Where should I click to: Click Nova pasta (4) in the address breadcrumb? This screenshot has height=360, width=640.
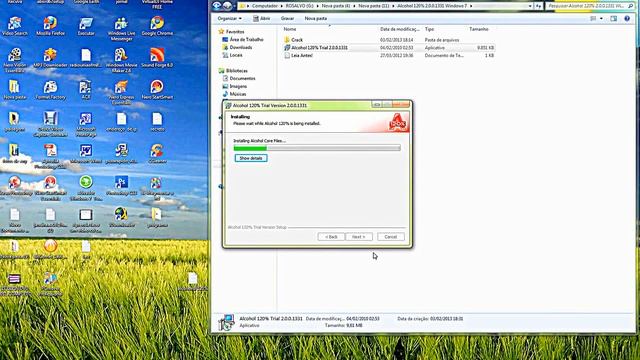click(336, 6)
